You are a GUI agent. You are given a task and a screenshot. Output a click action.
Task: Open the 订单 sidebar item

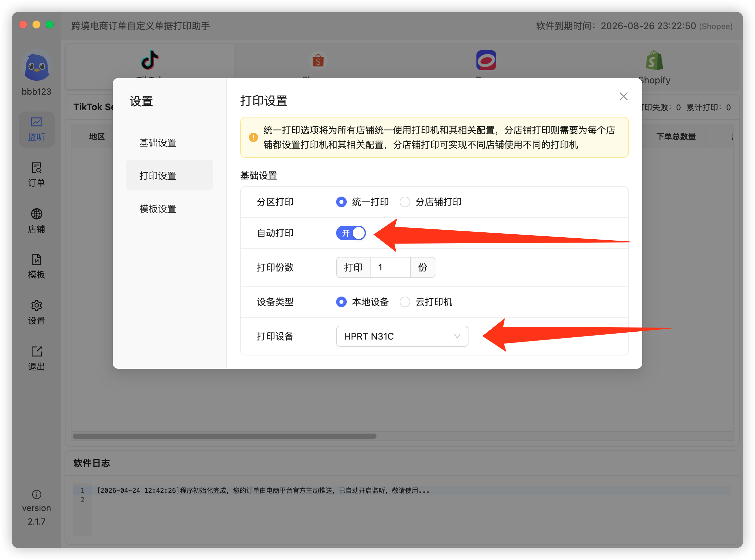[x=36, y=175]
